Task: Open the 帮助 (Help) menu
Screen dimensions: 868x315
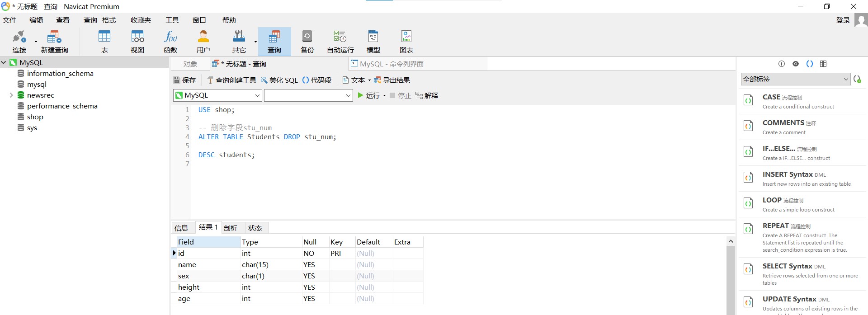Action: [229, 20]
